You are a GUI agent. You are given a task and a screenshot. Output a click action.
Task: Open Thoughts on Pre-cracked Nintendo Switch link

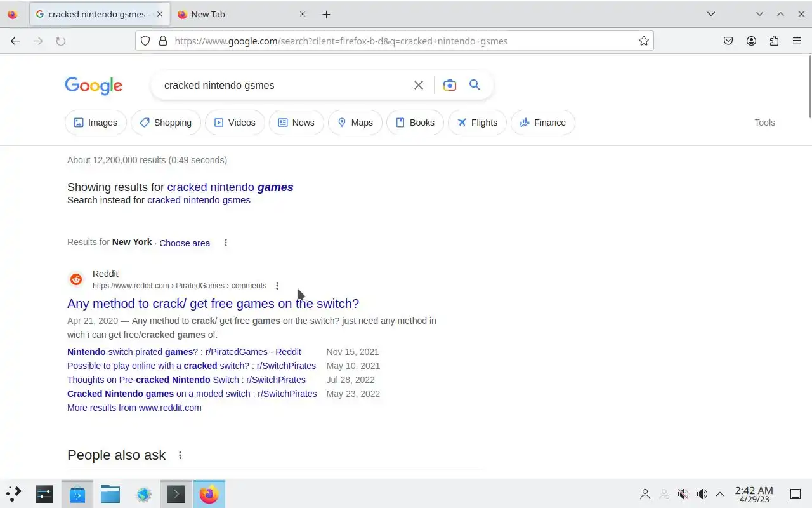(x=187, y=380)
